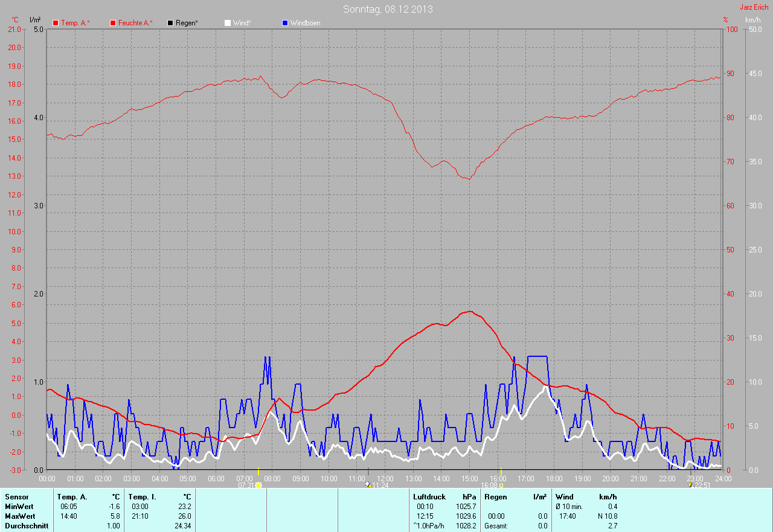Click the sunset icon beside 16:08
This screenshot has height=532, width=773.
click(501, 485)
